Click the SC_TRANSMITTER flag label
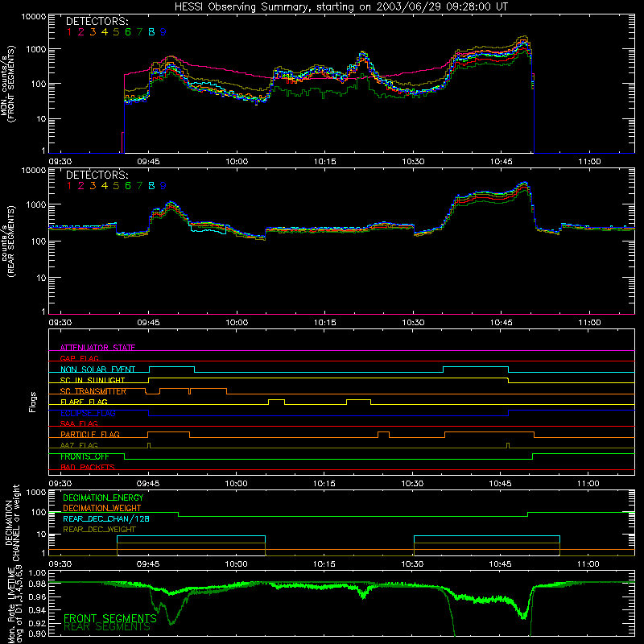The height and width of the screenshot is (644, 644). click(93, 391)
